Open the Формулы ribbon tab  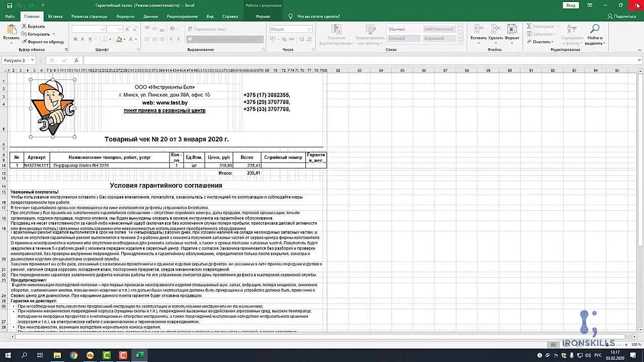pyautogui.click(x=125, y=16)
